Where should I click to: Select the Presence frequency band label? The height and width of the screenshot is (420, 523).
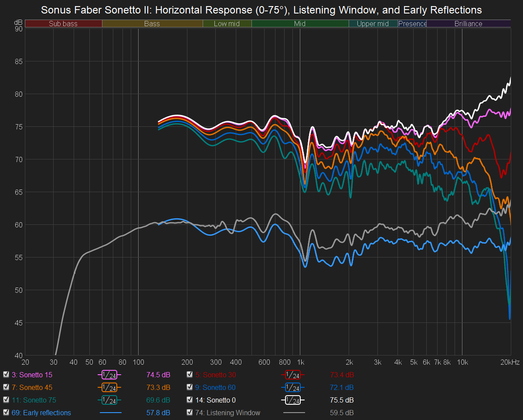click(x=412, y=24)
